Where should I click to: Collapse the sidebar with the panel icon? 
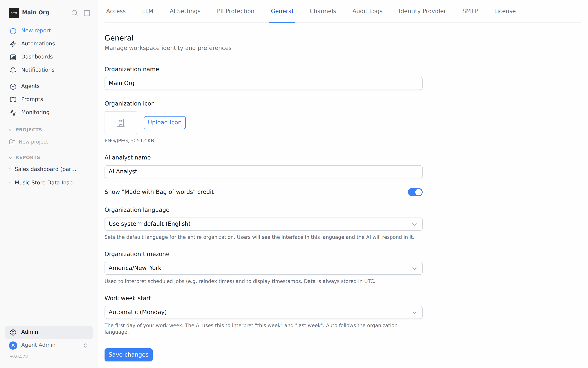tap(87, 13)
